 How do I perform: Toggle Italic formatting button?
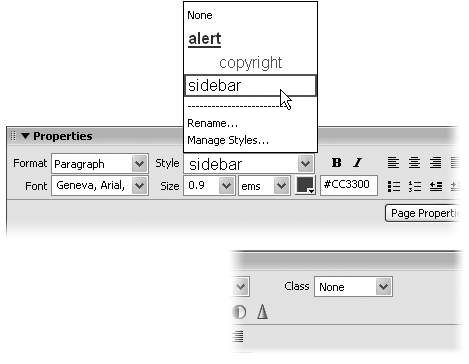click(358, 163)
